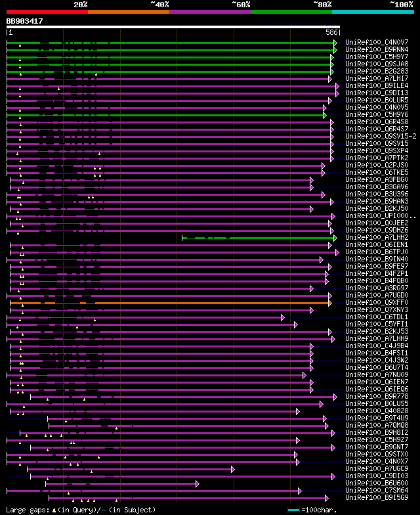
Task: Click the purple ~60% legend segment
Action: tap(210, 12)
